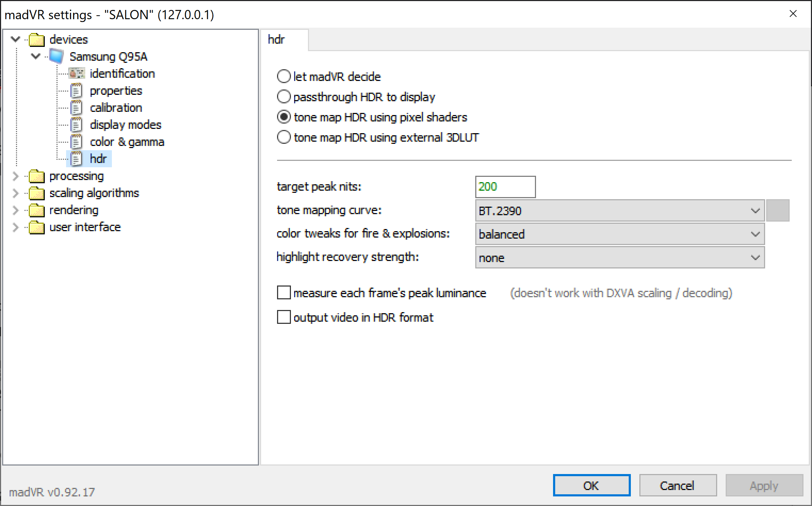Select the identification tree item

[x=122, y=74]
